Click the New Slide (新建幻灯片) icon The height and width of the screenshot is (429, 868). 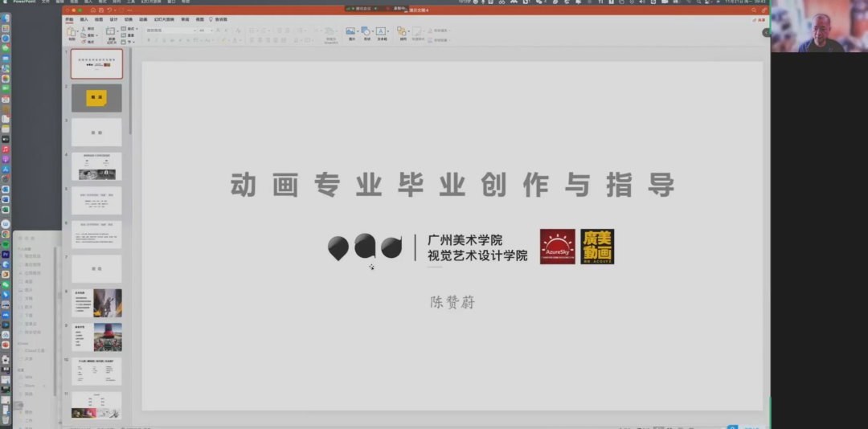111,31
